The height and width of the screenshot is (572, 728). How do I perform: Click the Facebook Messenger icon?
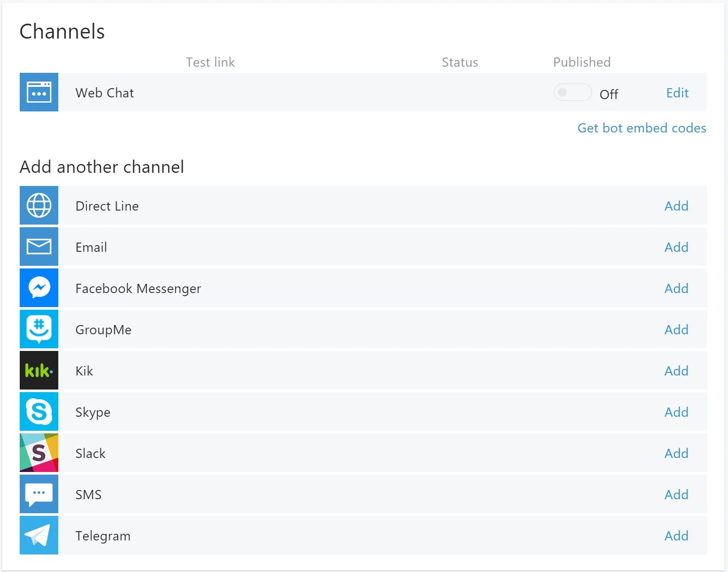click(x=39, y=288)
